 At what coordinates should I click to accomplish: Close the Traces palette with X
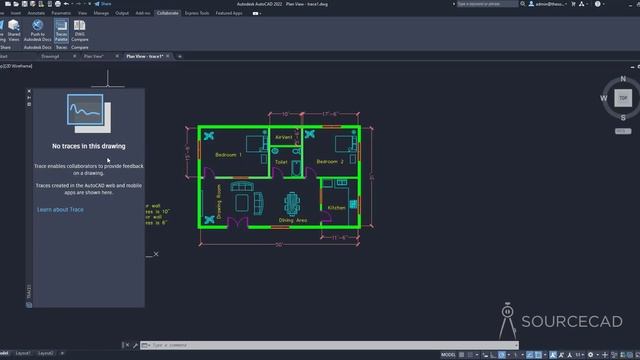29,91
